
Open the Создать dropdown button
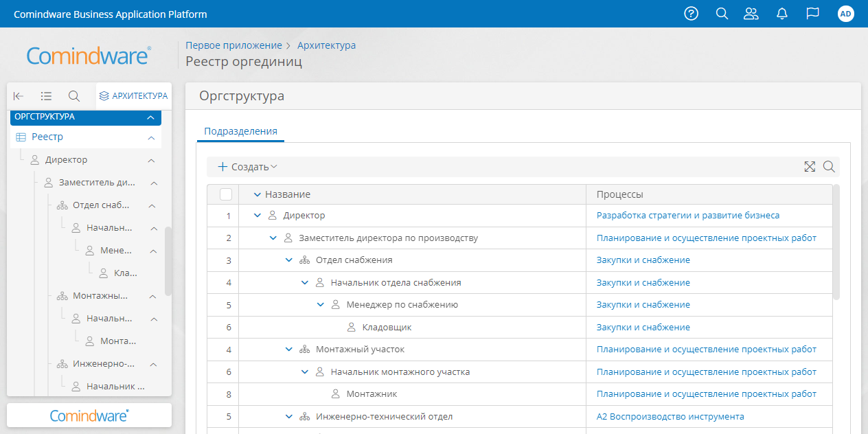coord(247,167)
